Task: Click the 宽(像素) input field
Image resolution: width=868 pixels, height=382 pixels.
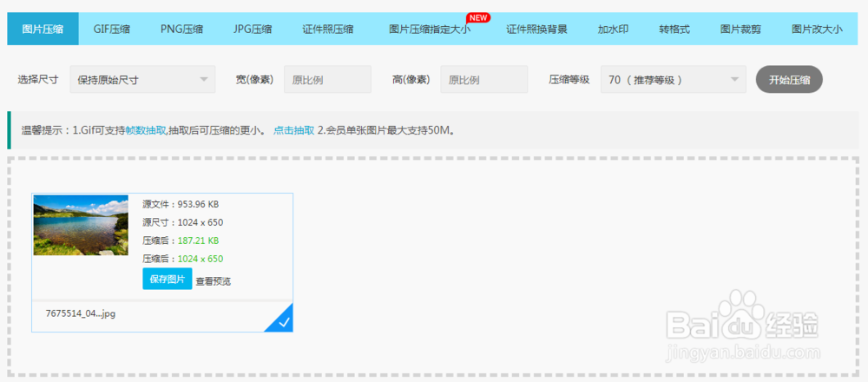Action: pos(328,80)
